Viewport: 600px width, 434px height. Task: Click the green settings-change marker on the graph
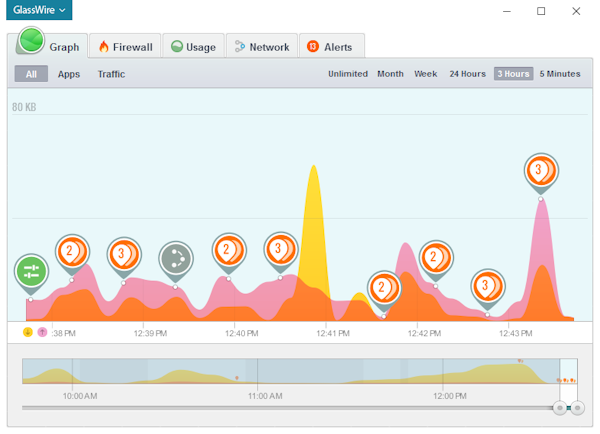click(x=30, y=270)
